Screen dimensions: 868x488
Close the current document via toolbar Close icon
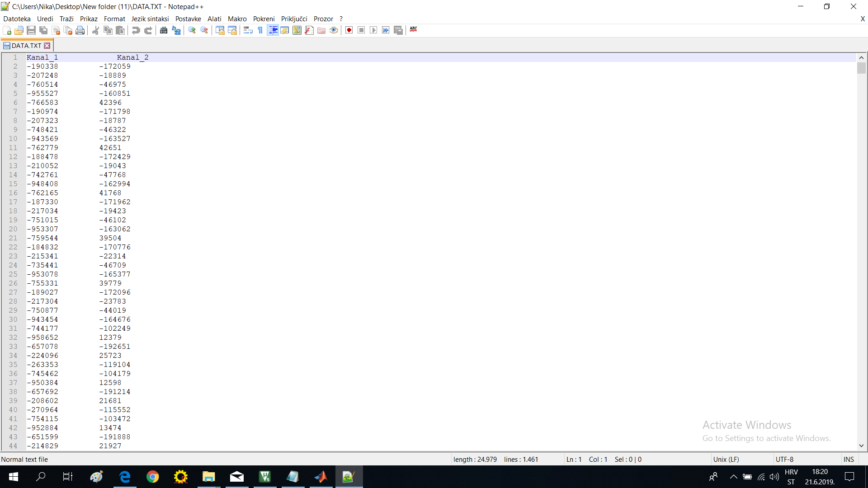[56, 30]
